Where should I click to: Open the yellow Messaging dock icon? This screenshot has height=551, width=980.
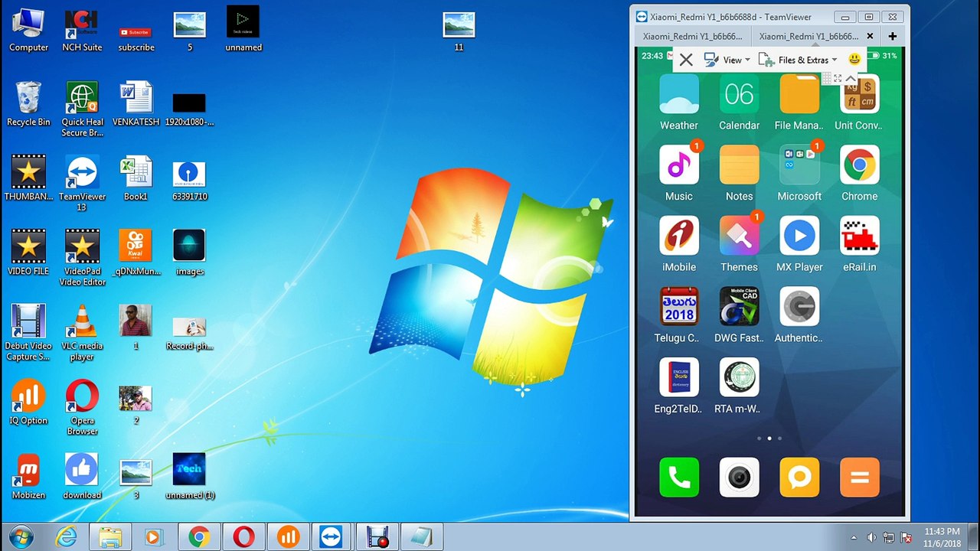[x=799, y=478]
